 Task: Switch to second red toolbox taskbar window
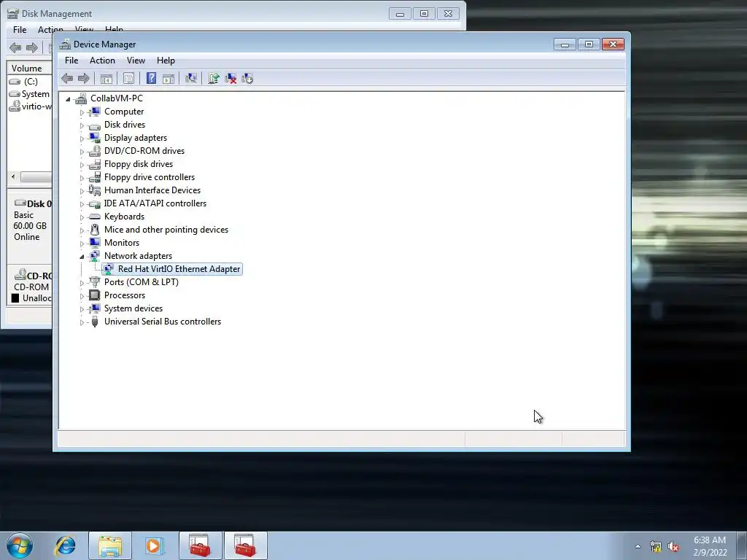point(245,545)
